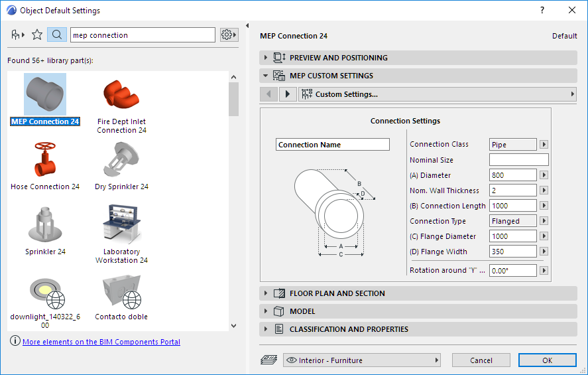Click the library list scrollbar thumb
Screen dimensions: 588x375
tap(233, 100)
